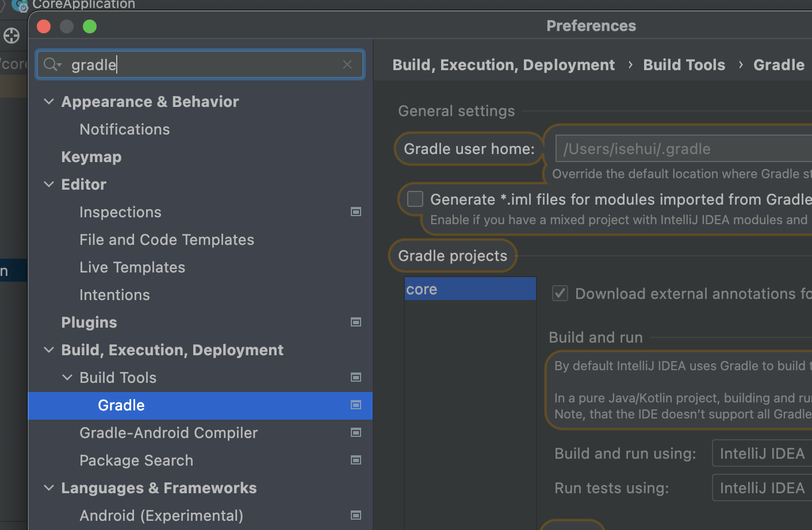
Task: Open Run tests using dropdown
Action: click(762, 488)
